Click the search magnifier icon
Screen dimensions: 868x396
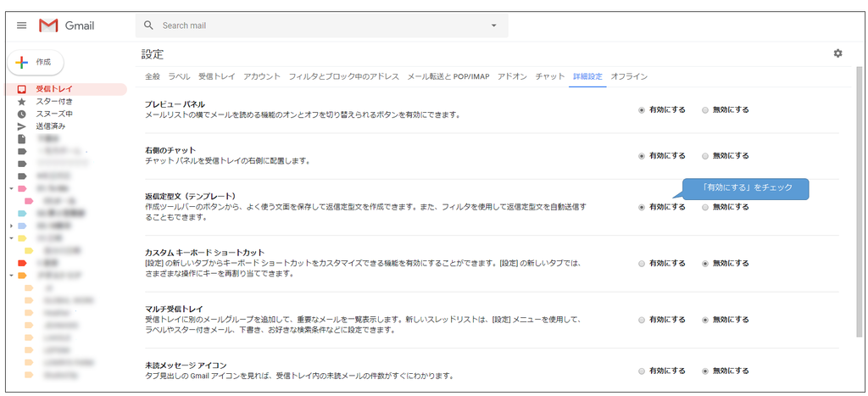point(148,25)
